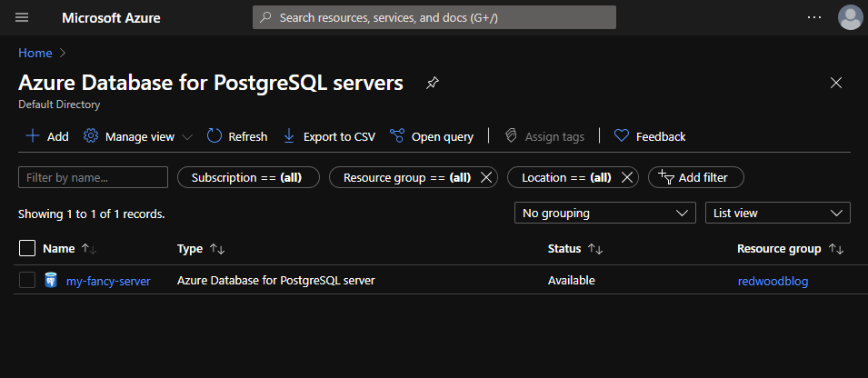
Task: Go to the Home breadcrumb
Action: click(x=35, y=53)
